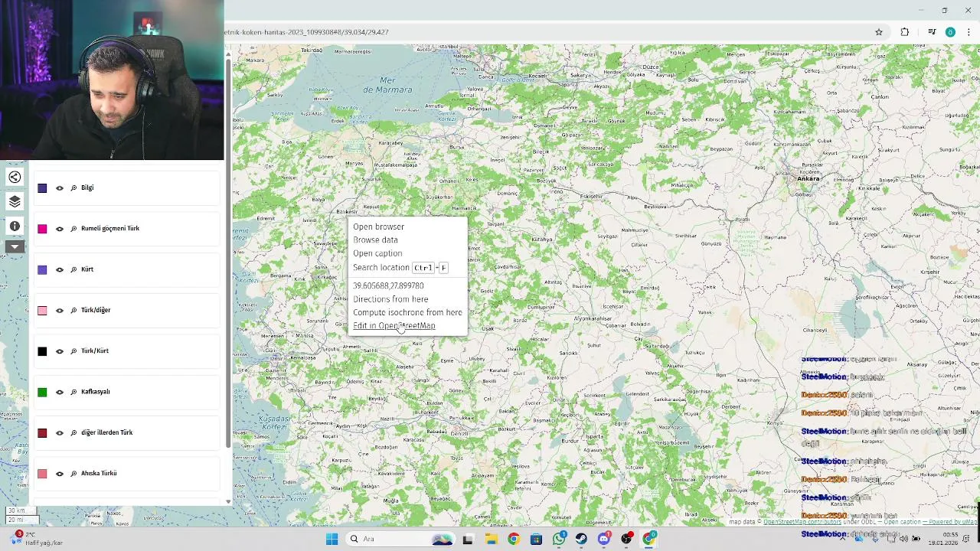Open Task View on taskbar
This screenshot has width=980, height=551.
(468, 539)
